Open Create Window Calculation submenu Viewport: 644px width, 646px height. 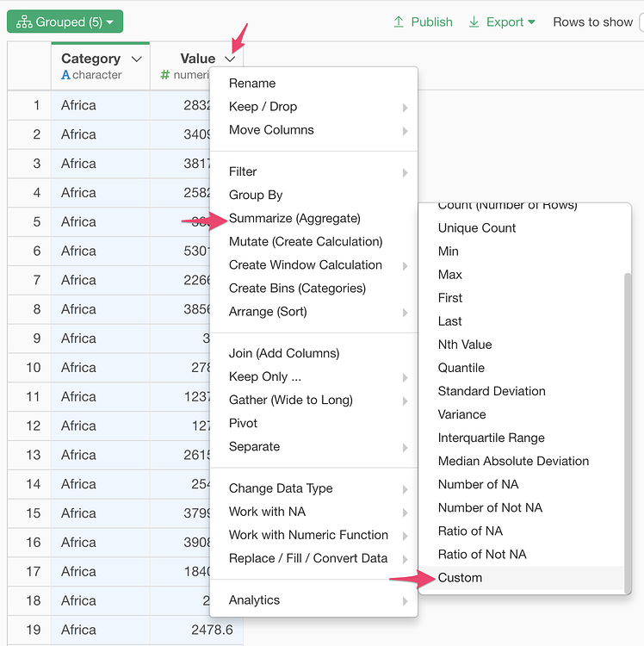pyautogui.click(x=313, y=265)
